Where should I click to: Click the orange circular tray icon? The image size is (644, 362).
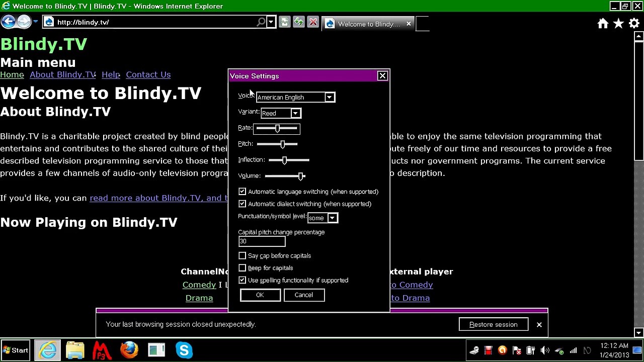(502, 350)
